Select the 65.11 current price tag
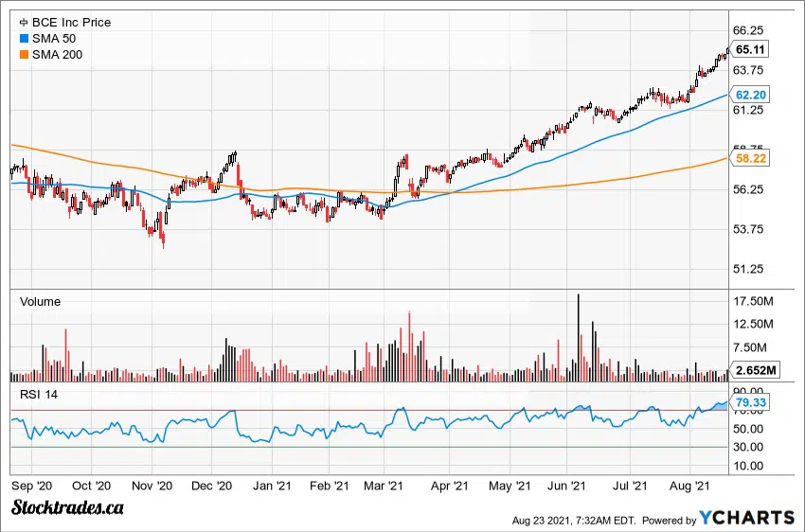This screenshot has width=805, height=532. [750, 49]
